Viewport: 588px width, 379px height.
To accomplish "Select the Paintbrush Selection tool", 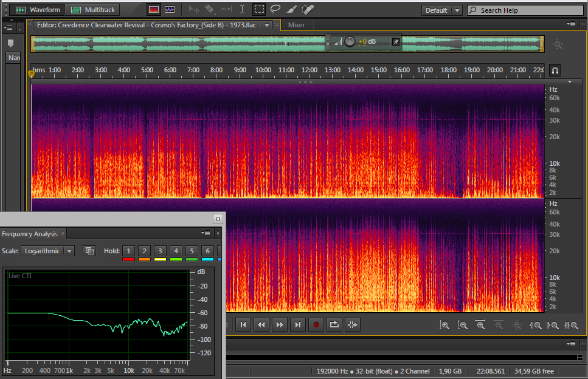I will (292, 9).
